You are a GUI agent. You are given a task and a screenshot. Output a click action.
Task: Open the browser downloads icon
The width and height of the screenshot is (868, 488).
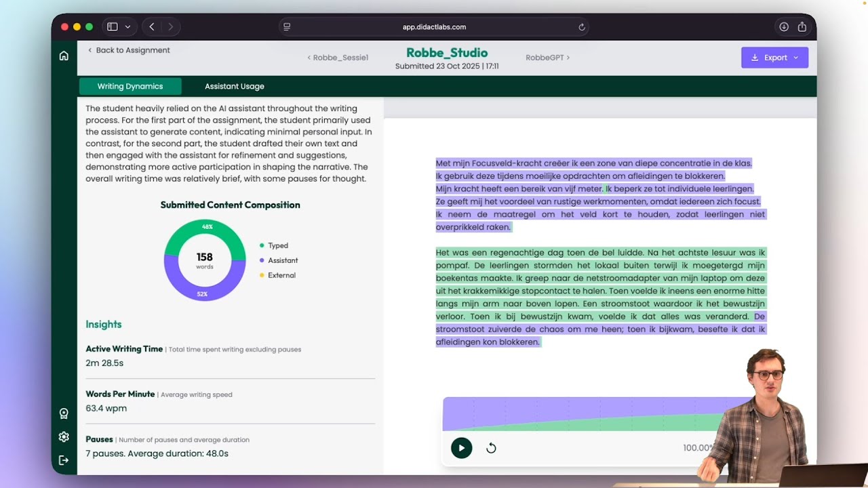click(784, 27)
